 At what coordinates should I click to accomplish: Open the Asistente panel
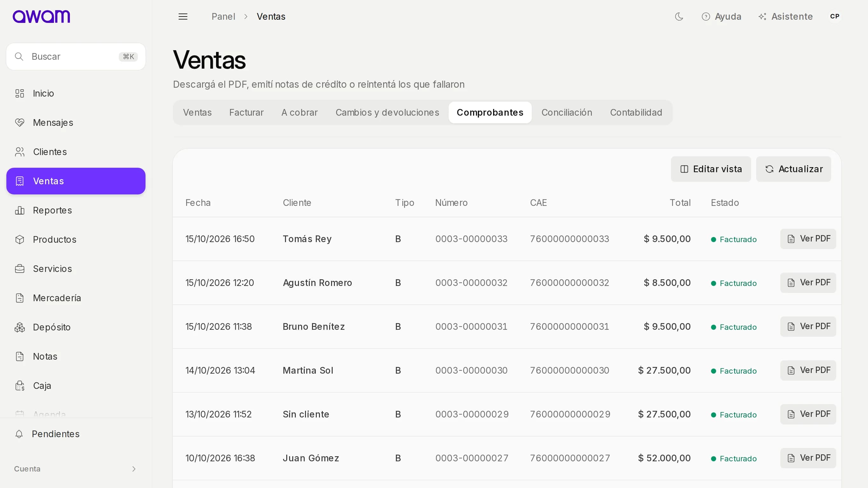[x=785, y=17]
